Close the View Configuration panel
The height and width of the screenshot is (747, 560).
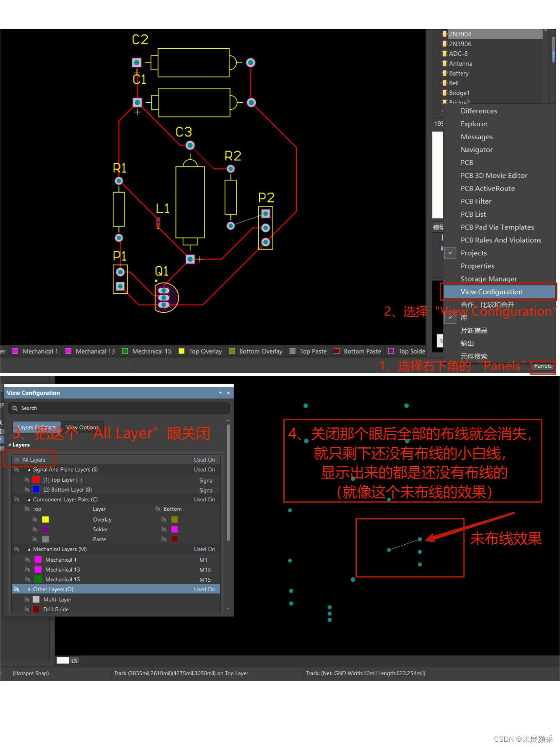(228, 393)
